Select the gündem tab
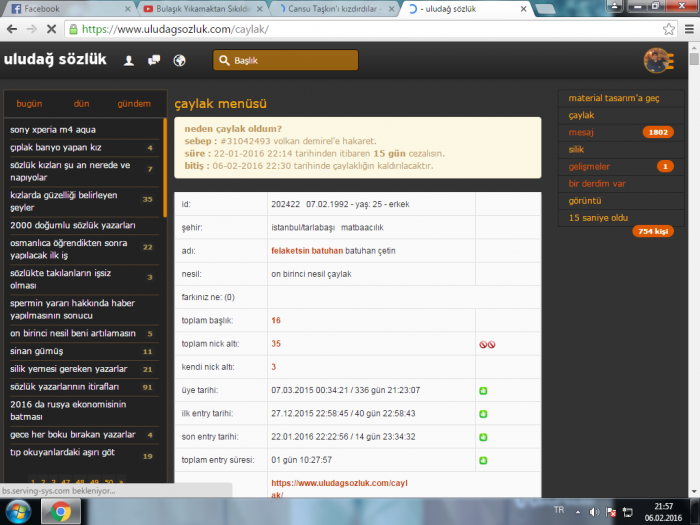 [134, 104]
